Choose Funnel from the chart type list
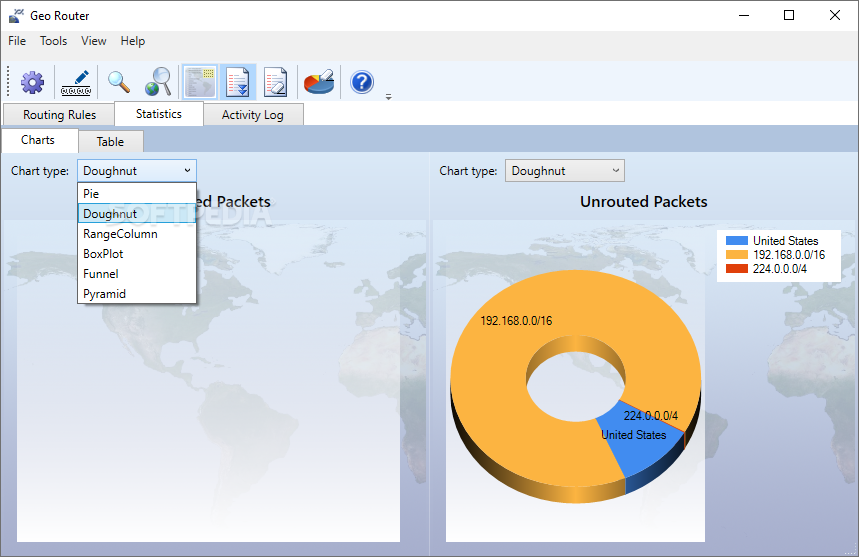The image size is (859, 557). tap(137, 274)
